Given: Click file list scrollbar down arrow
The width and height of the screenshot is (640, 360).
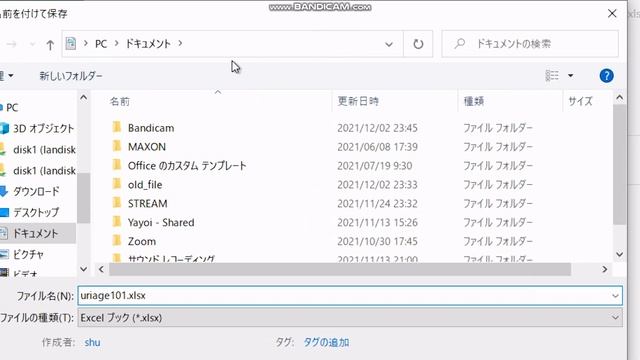Looking at the screenshot, I should pos(619,255).
